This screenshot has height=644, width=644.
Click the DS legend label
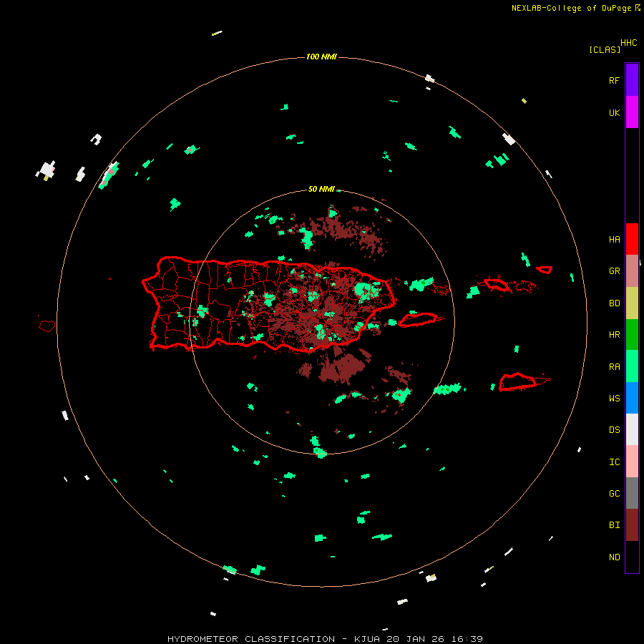614,430
